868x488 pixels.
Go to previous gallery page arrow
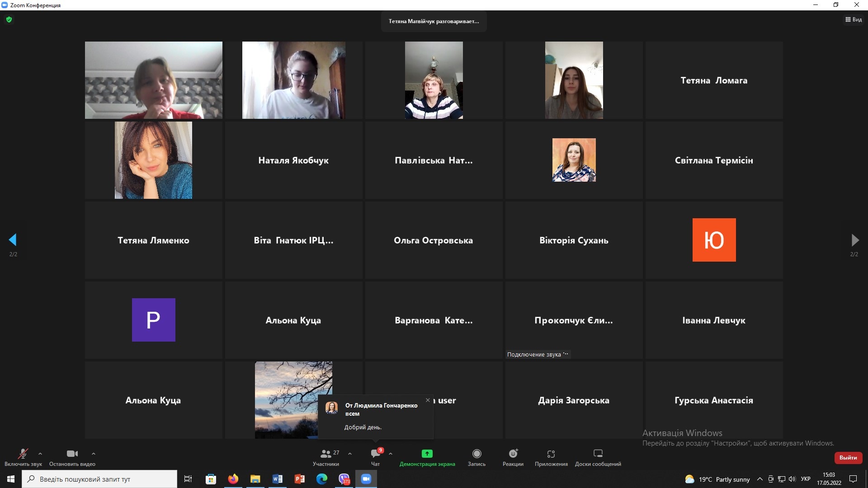[13, 240]
